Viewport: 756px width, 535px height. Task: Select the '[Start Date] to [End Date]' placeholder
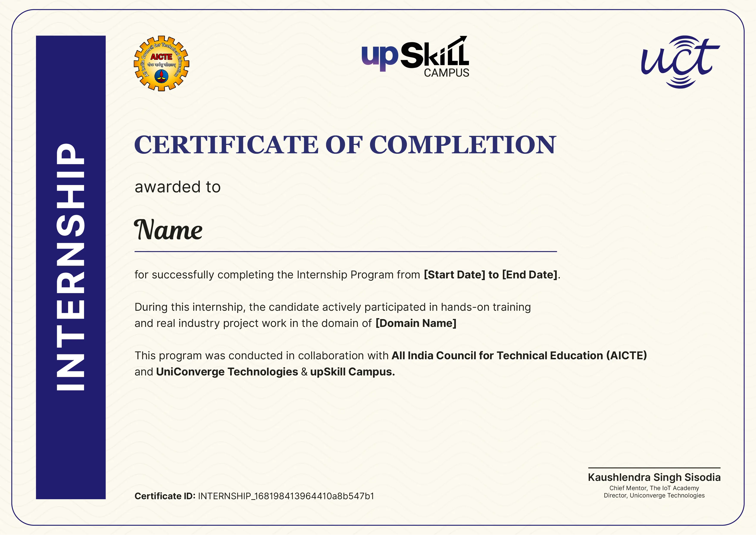pyautogui.click(x=491, y=275)
